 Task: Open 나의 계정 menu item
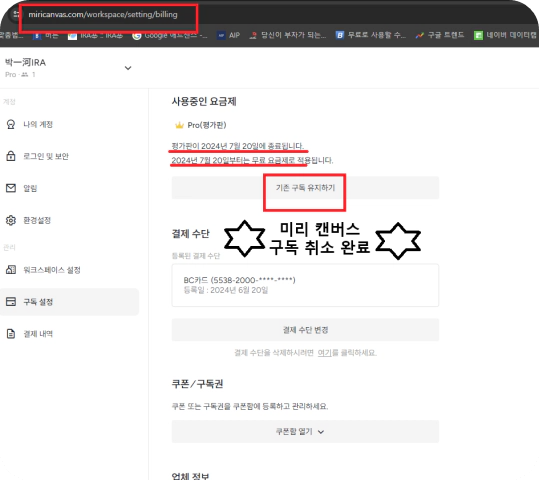pyautogui.click(x=69, y=124)
